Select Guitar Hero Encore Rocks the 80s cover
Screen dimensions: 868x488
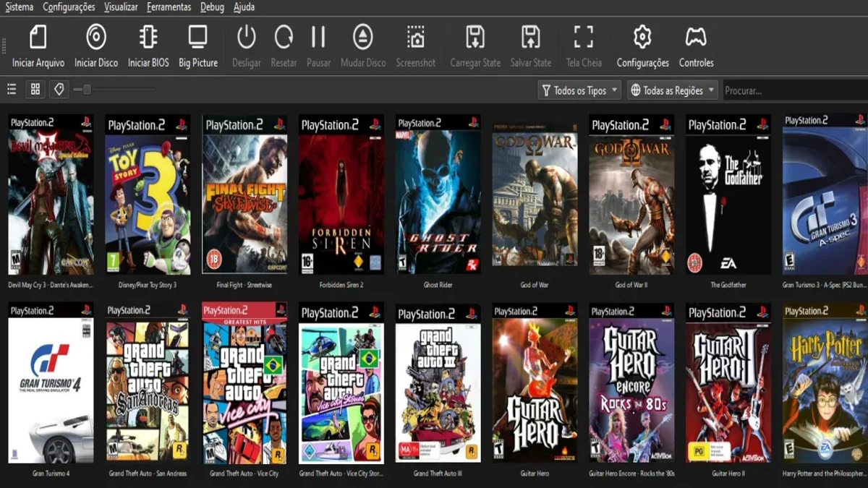[631, 383]
